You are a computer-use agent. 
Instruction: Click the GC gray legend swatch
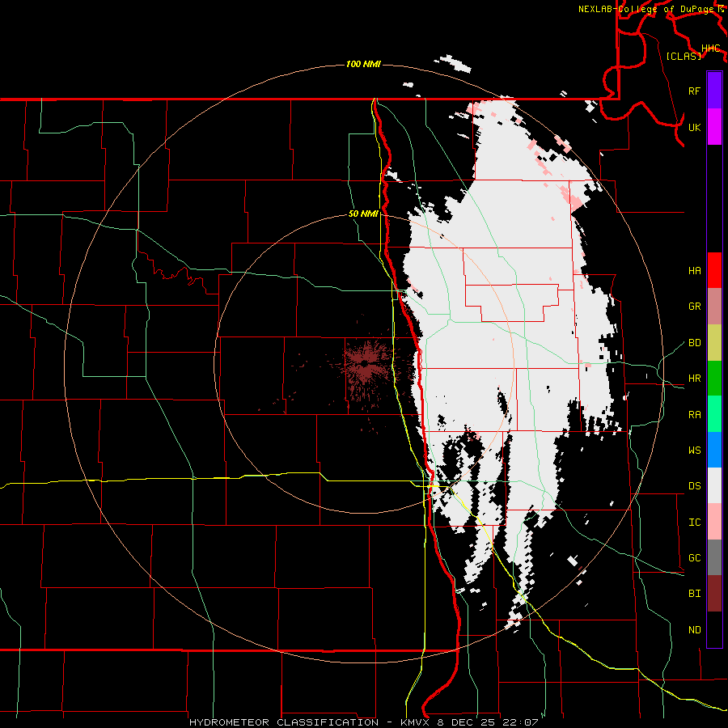(x=714, y=557)
